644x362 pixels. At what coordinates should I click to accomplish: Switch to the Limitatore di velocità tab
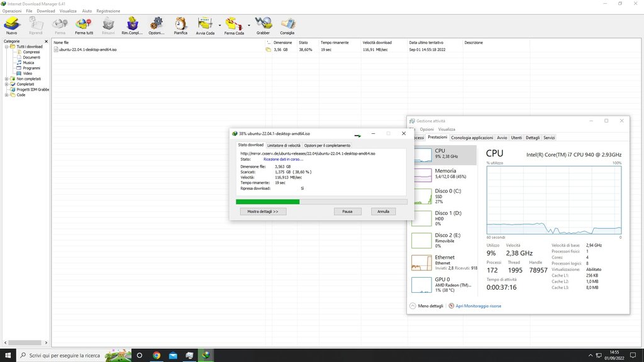point(284,145)
